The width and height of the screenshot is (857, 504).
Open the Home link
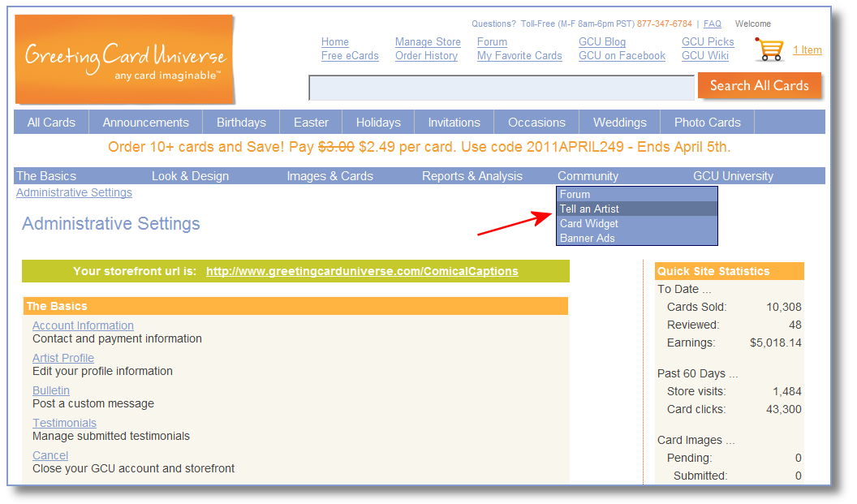point(335,41)
